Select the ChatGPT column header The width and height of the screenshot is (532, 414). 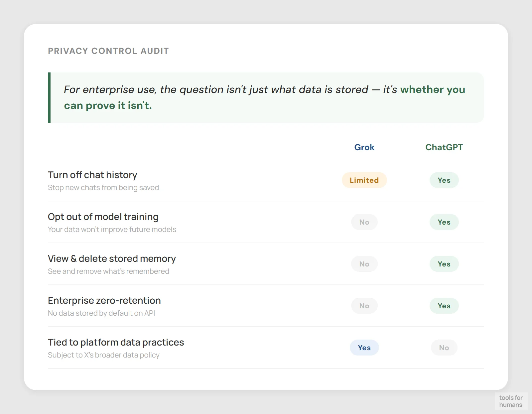coord(444,147)
